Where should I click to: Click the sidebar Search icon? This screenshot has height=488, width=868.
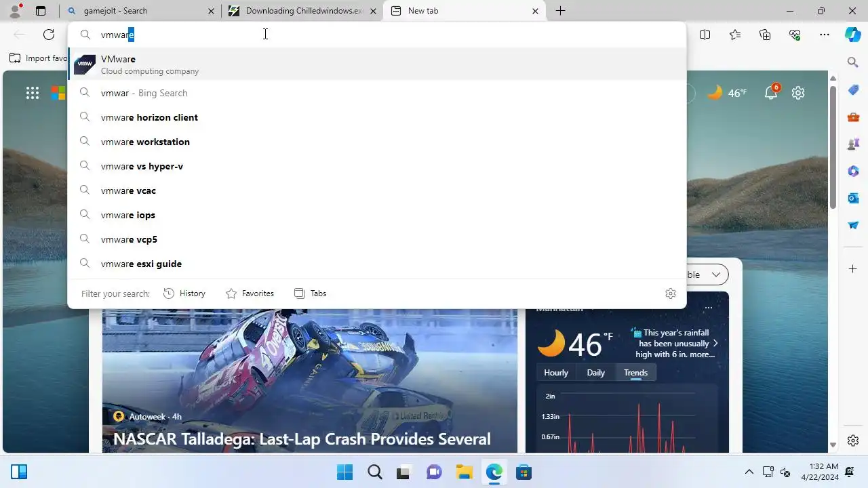click(x=853, y=62)
